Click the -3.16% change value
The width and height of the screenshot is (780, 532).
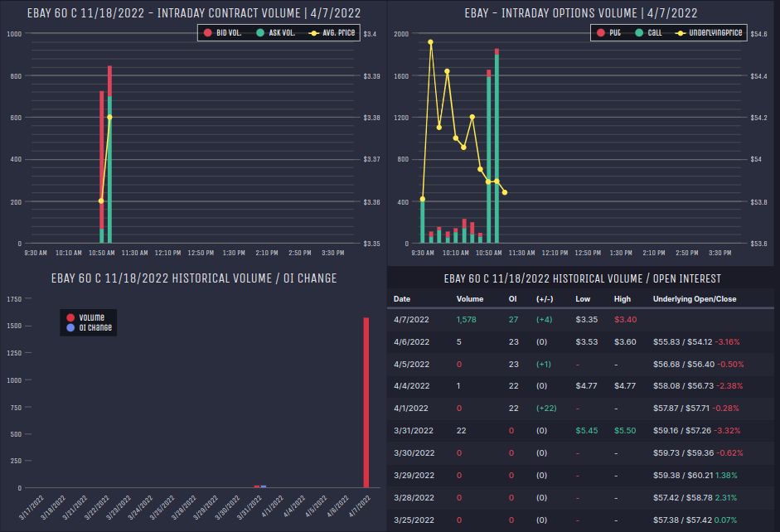point(727,342)
